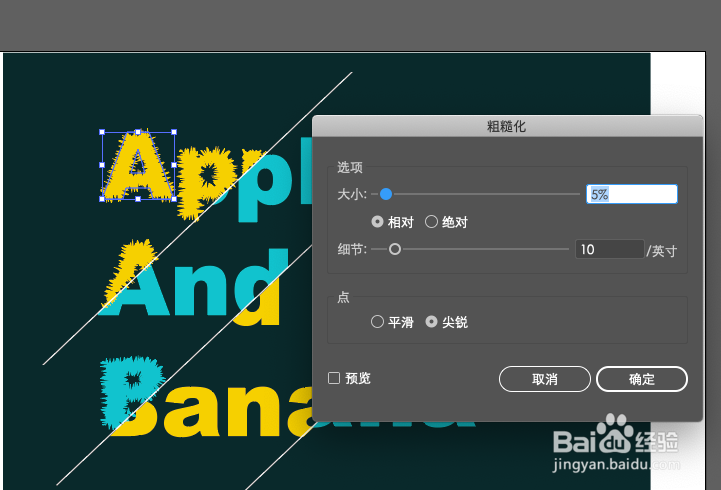Viewport: 721px width, 490px height.
Task: Click the 细节 value input field
Action: click(x=610, y=250)
